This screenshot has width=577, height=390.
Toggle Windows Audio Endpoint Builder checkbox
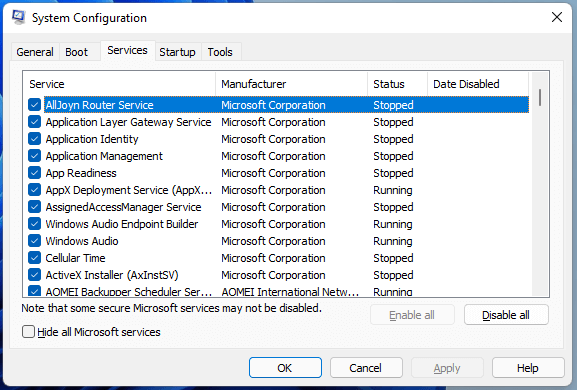point(35,224)
